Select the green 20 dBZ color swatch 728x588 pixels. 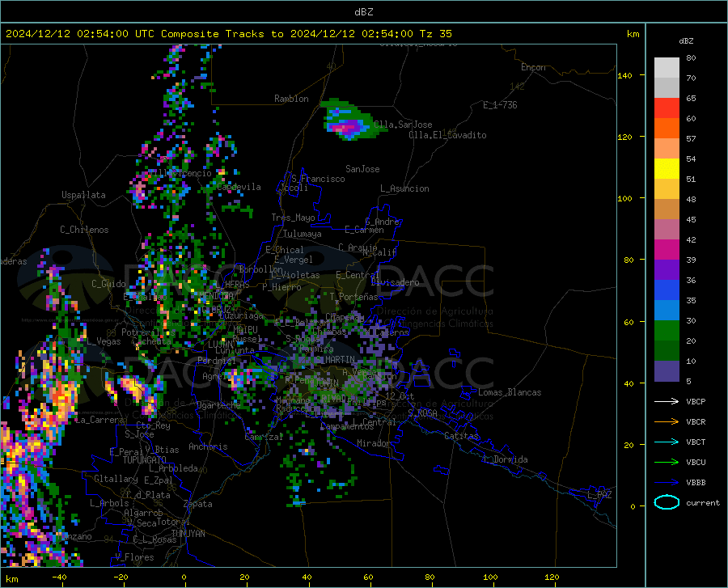tap(667, 331)
